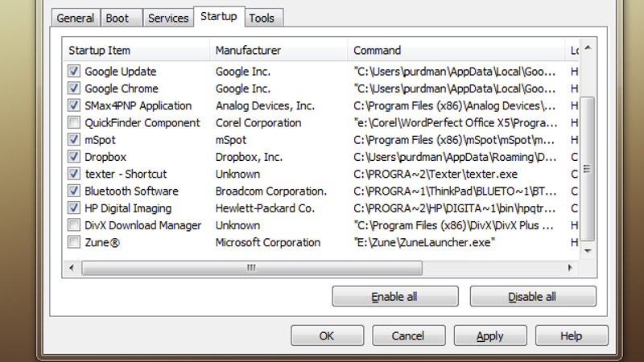
Task: Click Apply to save changes
Action: click(x=490, y=335)
